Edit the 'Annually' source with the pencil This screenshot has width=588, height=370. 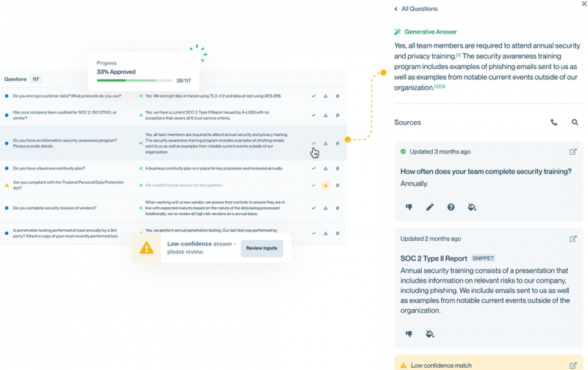pyautogui.click(x=430, y=207)
